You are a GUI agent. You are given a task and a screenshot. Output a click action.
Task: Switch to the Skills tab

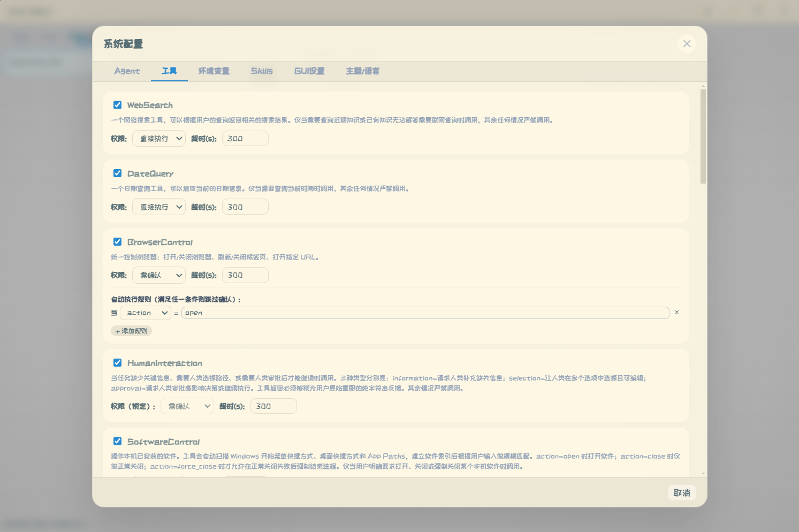pyautogui.click(x=262, y=71)
